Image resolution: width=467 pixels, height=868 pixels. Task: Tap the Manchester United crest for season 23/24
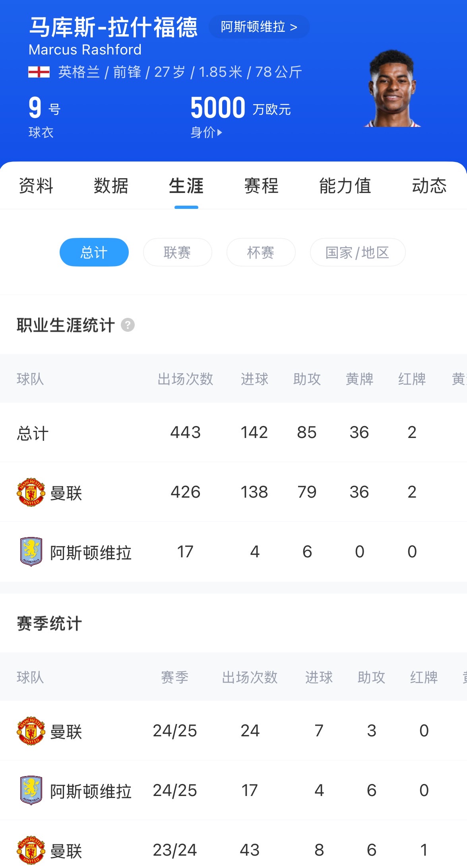(31, 850)
